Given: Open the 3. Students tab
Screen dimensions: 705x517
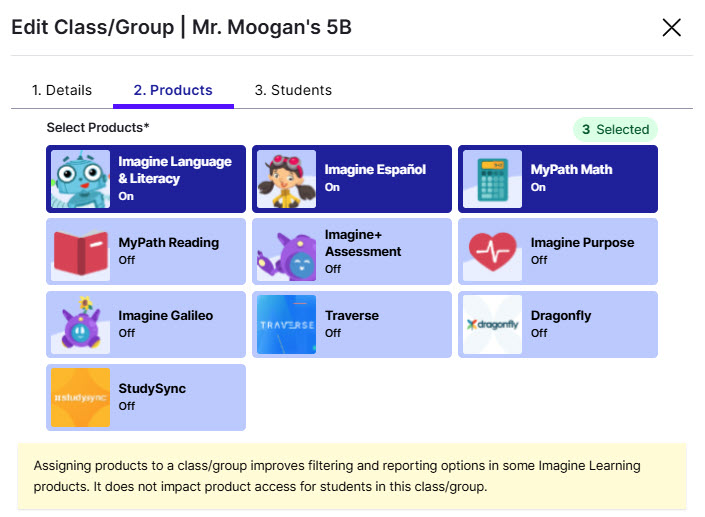Looking at the screenshot, I should coord(293,90).
